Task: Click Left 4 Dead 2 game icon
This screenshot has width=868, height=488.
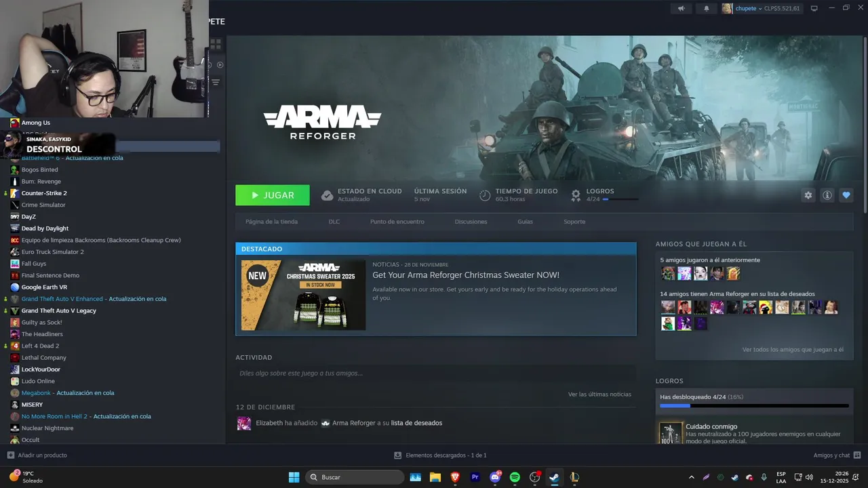Action: [x=15, y=346]
